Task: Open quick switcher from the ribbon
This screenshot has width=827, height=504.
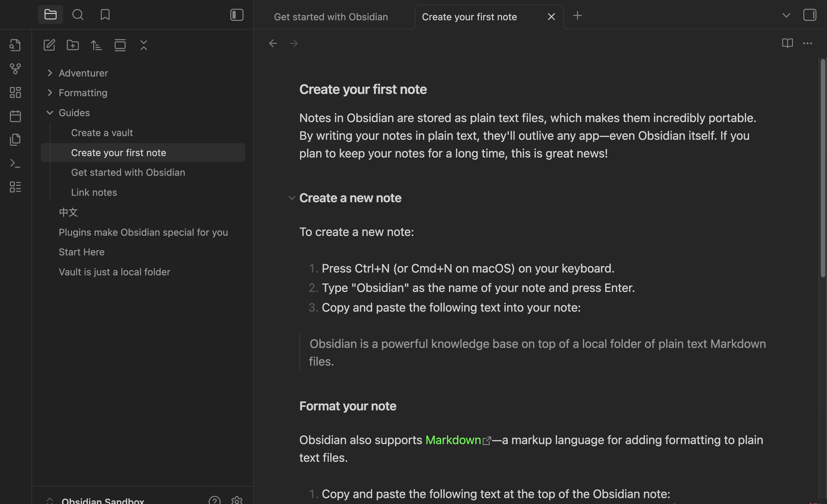Action: tap(15, 45)
